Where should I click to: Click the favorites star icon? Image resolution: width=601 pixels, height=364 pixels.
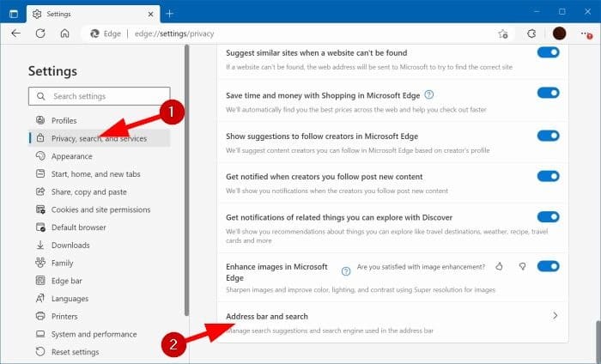click(x=503, y=33)
